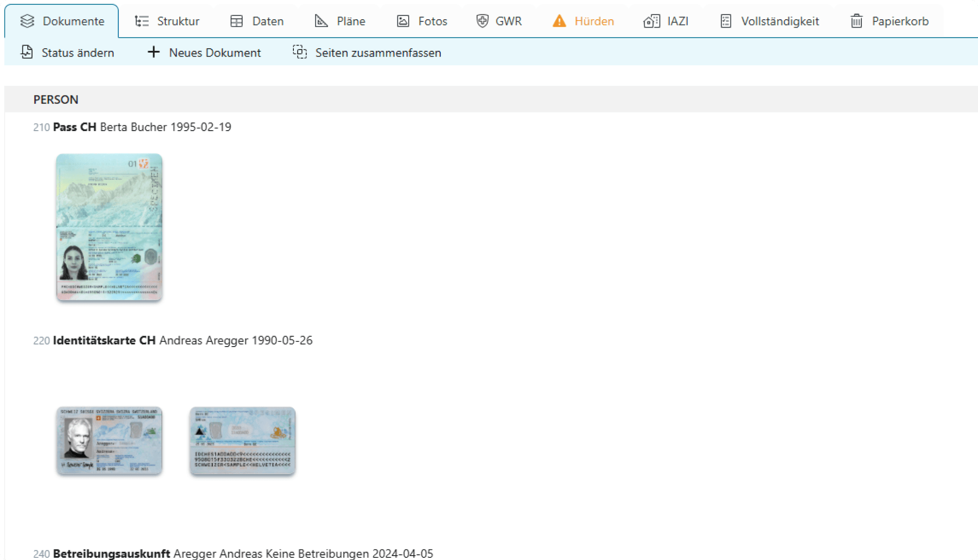The width and height of the screenshot is (978, 560).
Task: Click the IAZI house icon
Action: tap(652, 21)
